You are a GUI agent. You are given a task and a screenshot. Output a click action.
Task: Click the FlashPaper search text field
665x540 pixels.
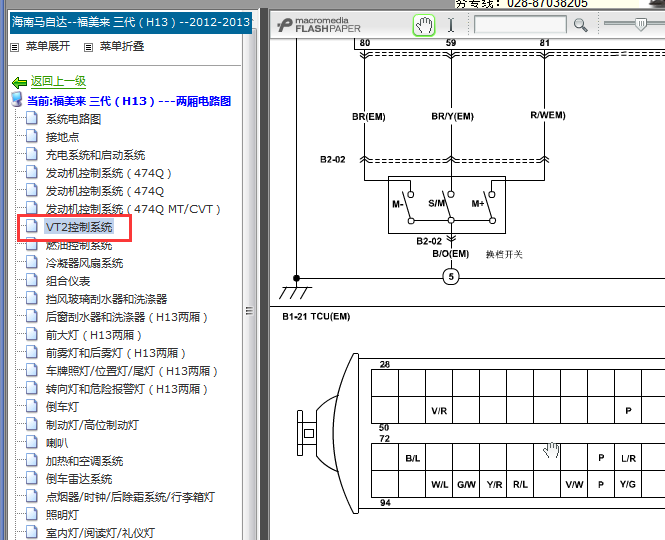click(520, 25)
